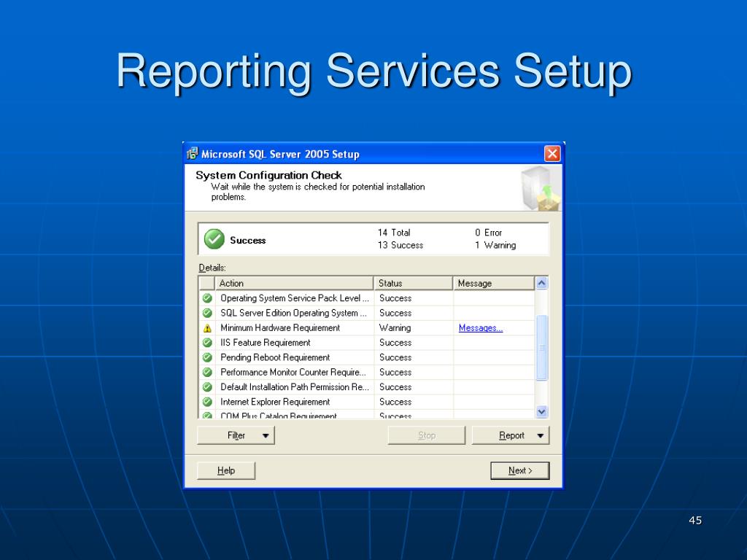Click the green check icon beside Pending Reboot Requirement
This screenshot has width=747, height=560.
207,357
